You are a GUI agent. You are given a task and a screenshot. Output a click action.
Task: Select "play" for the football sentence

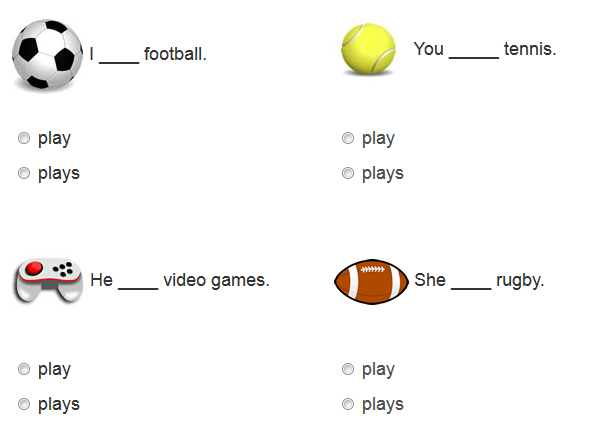tap(24, 139)
